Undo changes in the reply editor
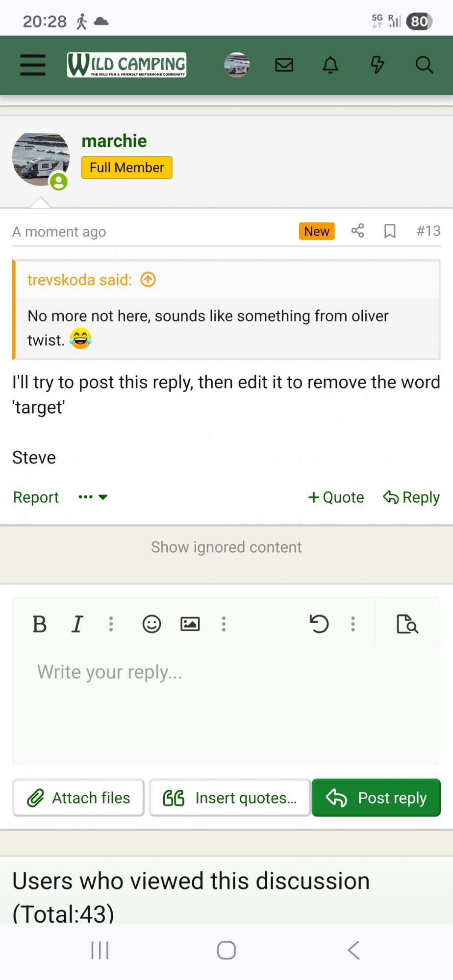453x980 pixels. (x=320, y=624)
